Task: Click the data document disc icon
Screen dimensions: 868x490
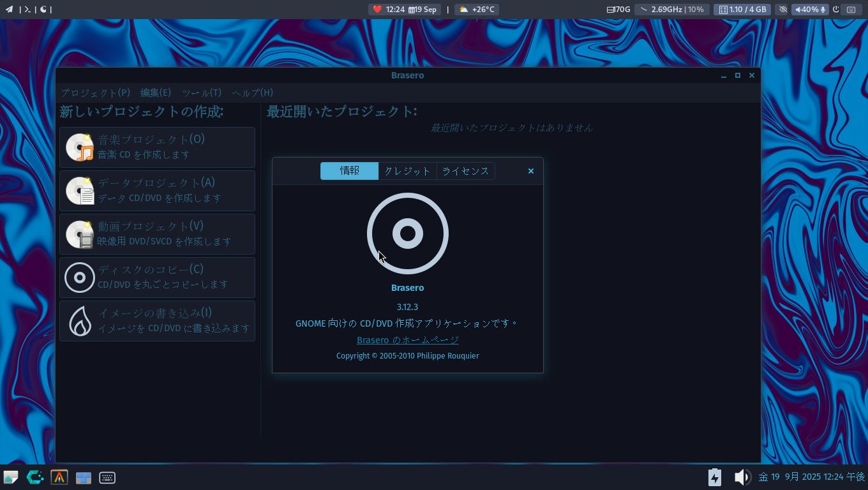Action: [80, 191]
